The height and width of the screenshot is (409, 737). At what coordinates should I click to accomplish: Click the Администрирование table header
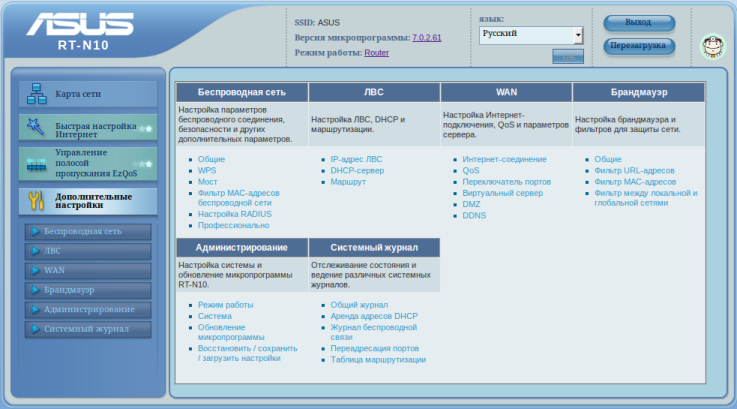tap(242, 248)
